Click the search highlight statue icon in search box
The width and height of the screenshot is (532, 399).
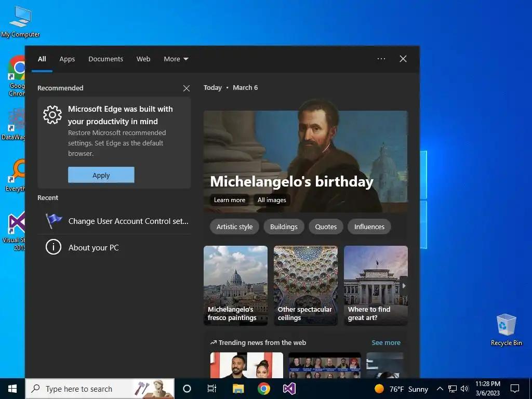coord(153,389)
